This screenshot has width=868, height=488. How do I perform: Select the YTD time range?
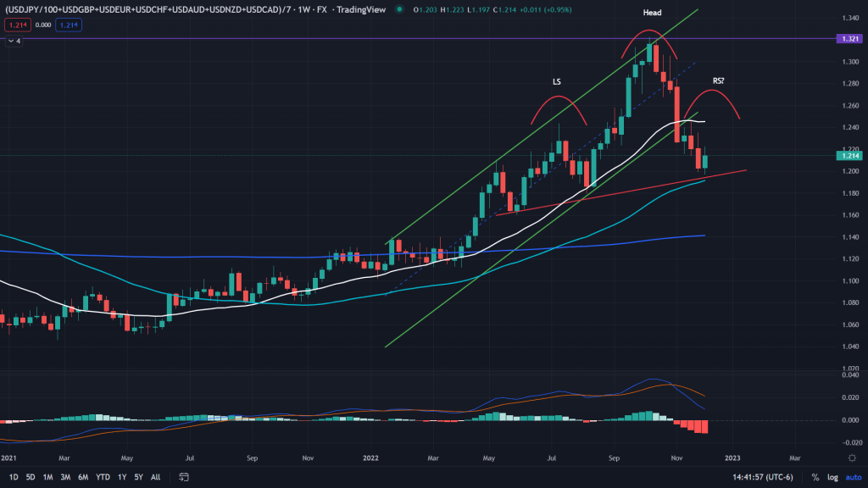[103, 477]
